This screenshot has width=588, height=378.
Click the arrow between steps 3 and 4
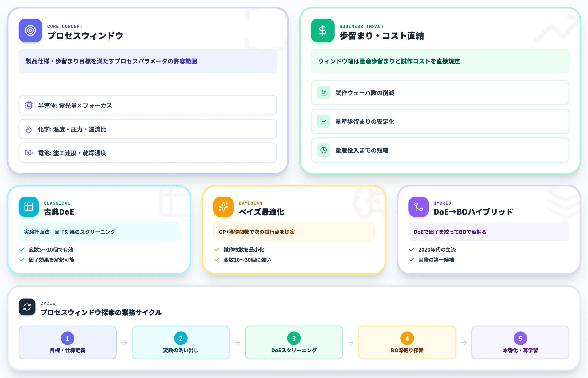pyautogui.click(x=351, y=342)
